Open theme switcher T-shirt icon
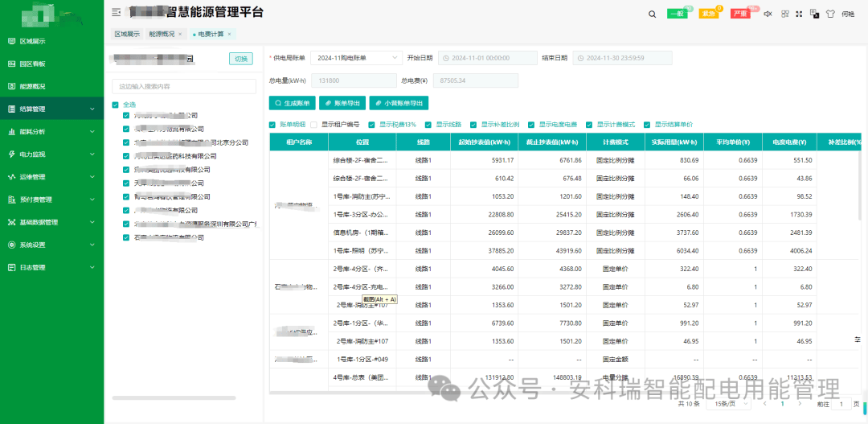The width and height of the screenshot is (868, 424). tap(829, 14)
